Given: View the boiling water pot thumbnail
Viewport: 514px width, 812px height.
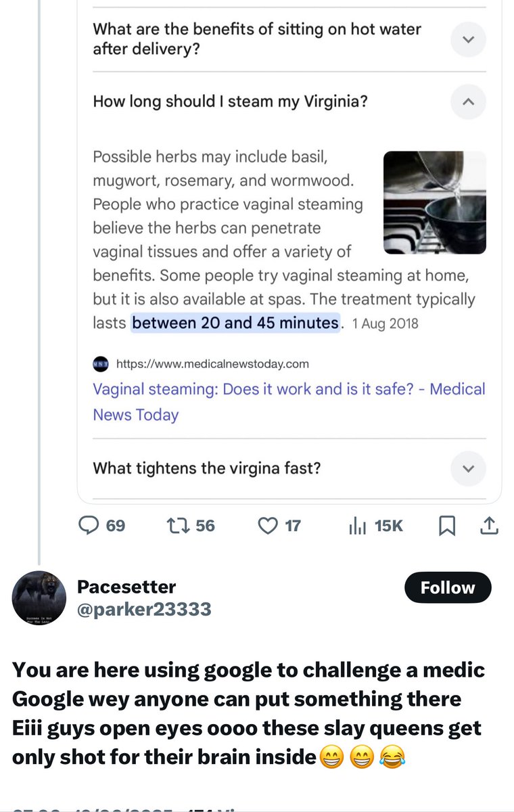Looking at the screenshot, I should (x=435, y=202).
